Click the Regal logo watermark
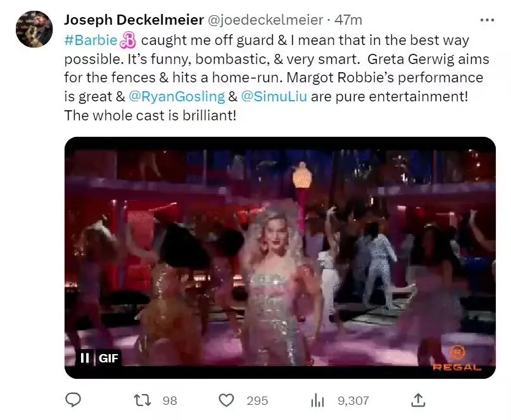This screenshot has height=420, width=511. (457, 359)
